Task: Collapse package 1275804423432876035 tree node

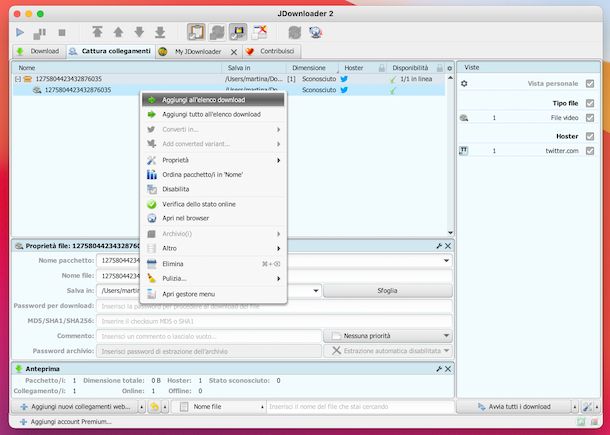Action: (18, 79)
